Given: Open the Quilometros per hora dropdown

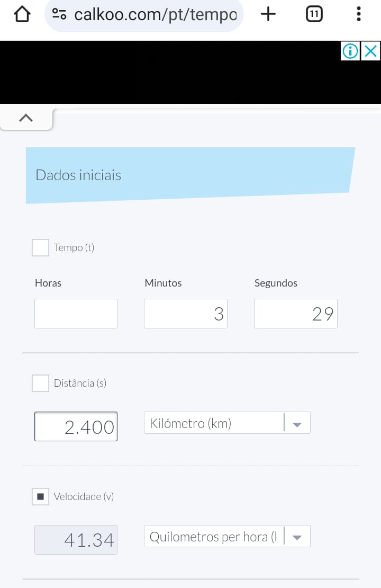Looking at the screenshot, I should 227,537.
